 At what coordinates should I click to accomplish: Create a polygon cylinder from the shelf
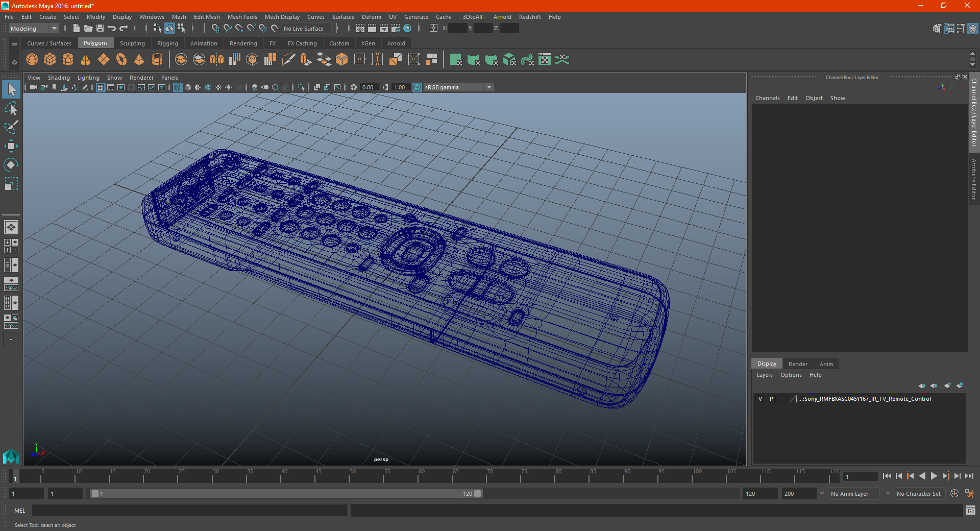68,60
